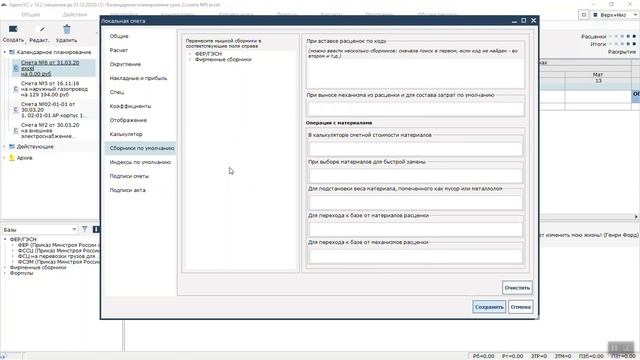The width and height of the screenshot is (640, 360).
Task: Click the Удалить trash icon
Action: [x=67, y=29]
